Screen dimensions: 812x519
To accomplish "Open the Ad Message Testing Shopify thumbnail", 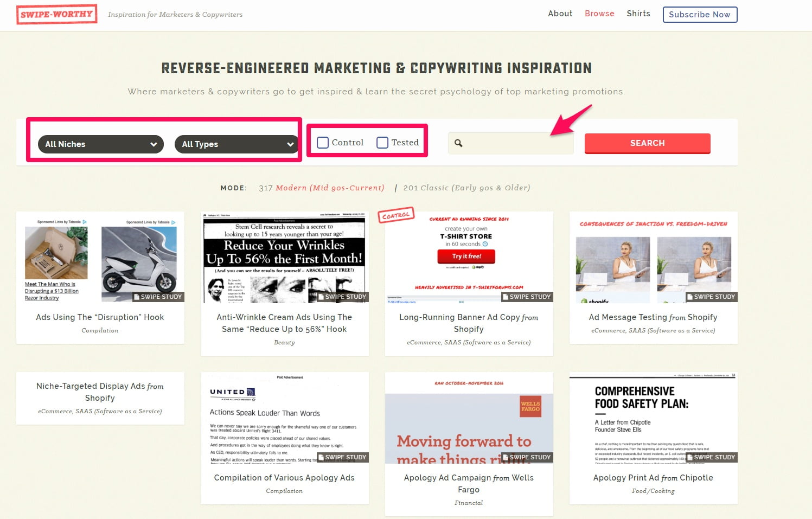I will coord(653,257).
